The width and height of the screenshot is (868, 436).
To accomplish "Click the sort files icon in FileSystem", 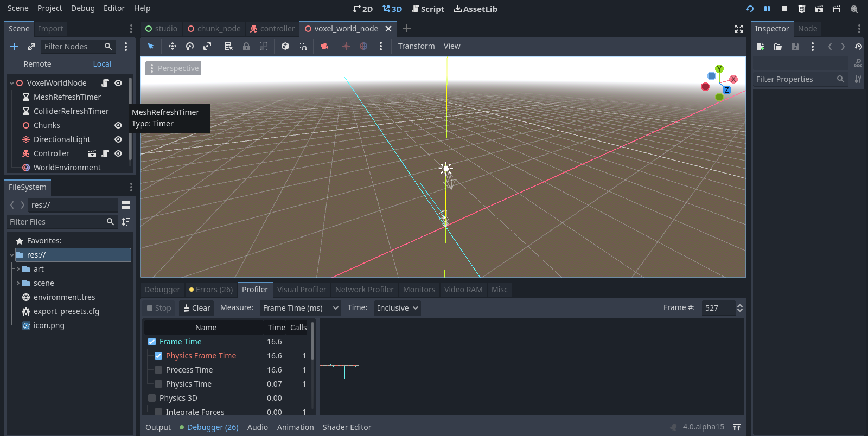I will pos(126,222).
